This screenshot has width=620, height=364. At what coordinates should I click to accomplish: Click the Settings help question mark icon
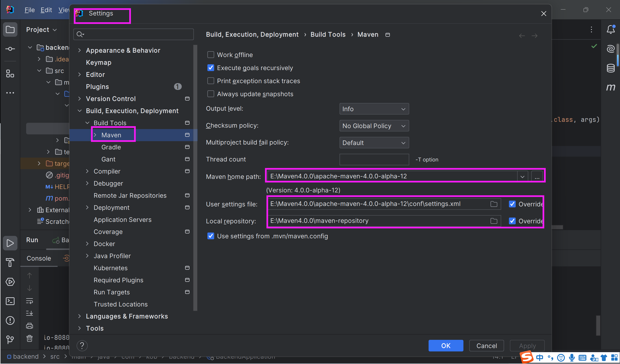(82, 346)
